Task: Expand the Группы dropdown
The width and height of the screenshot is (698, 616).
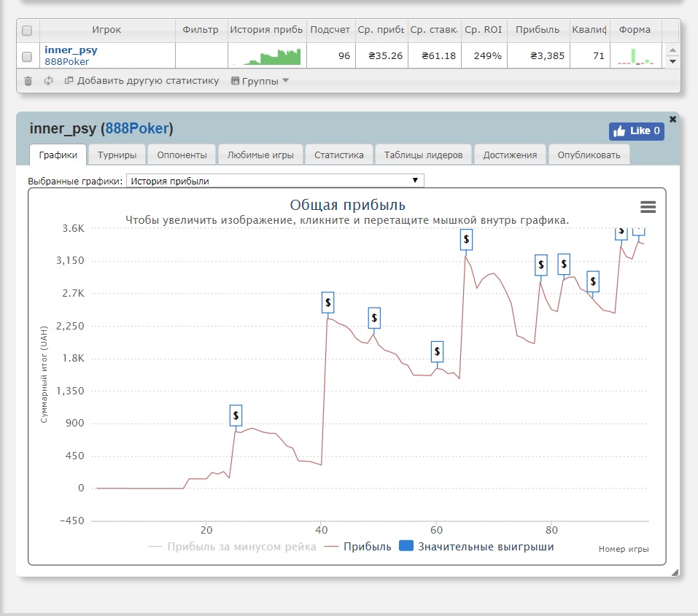Action: coord(260,81)
